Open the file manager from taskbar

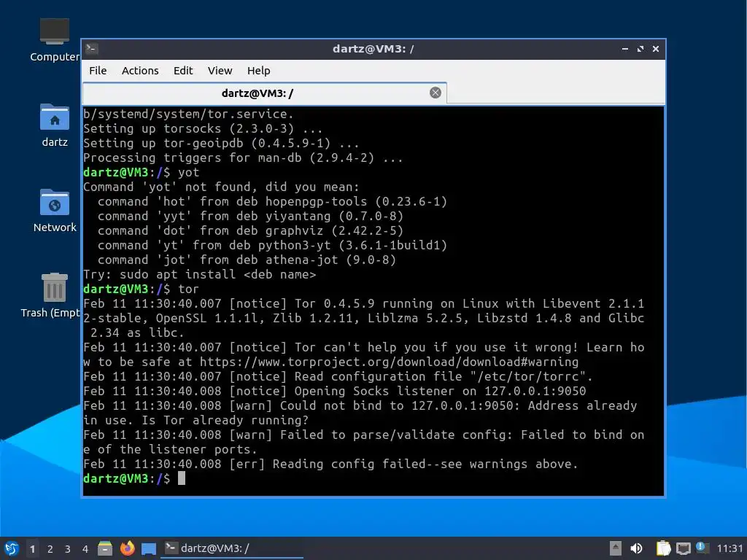(x=105, y=548)
